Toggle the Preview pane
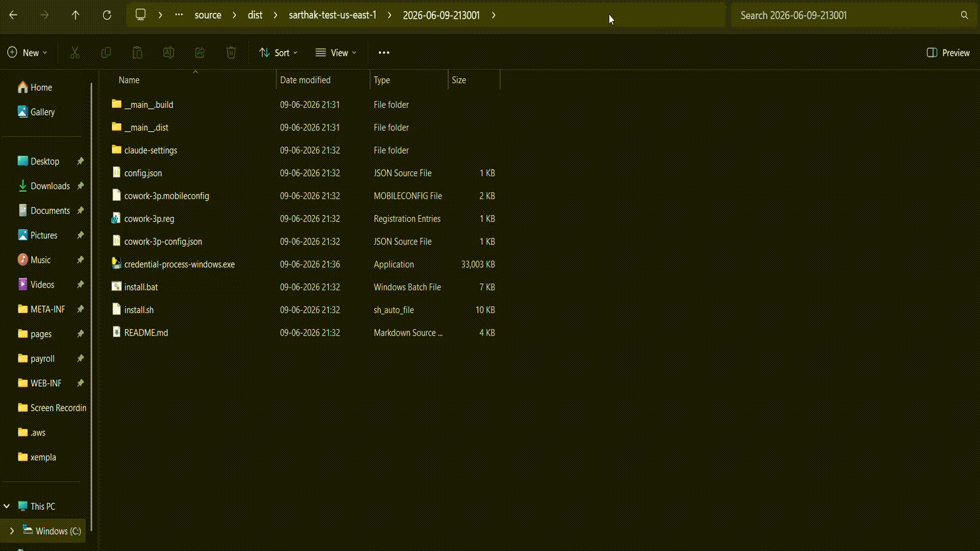The image size is (980, 551). pyautogui.click(x=948, y=53)
